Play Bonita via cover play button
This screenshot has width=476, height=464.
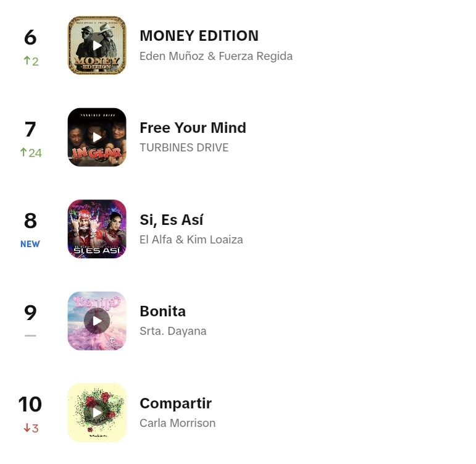click(97, 321)
